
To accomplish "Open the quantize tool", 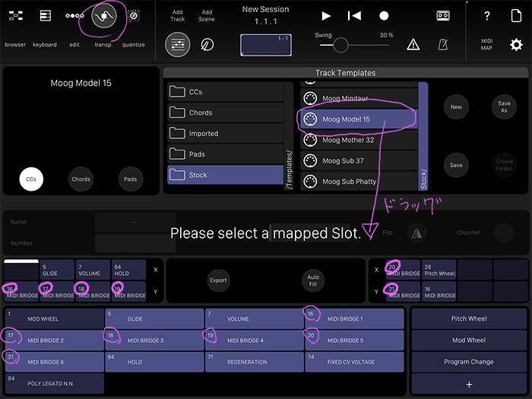I will [134, 16].
